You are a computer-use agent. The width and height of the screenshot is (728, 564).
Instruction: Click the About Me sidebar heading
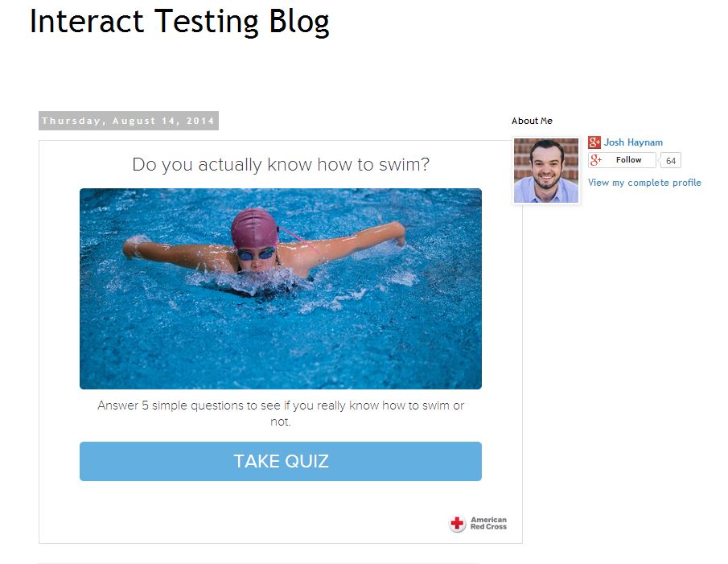[532, 121]
